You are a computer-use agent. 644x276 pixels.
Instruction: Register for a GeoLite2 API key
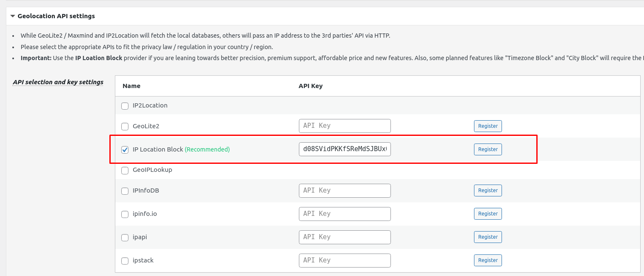(x=488, y=126)
